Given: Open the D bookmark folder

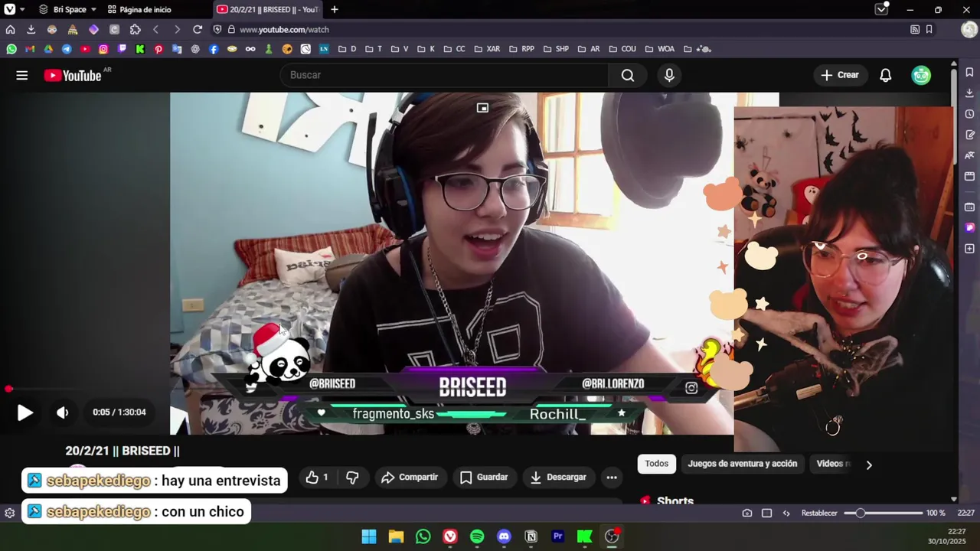Looking at the screenshot, I should (347, 49).
